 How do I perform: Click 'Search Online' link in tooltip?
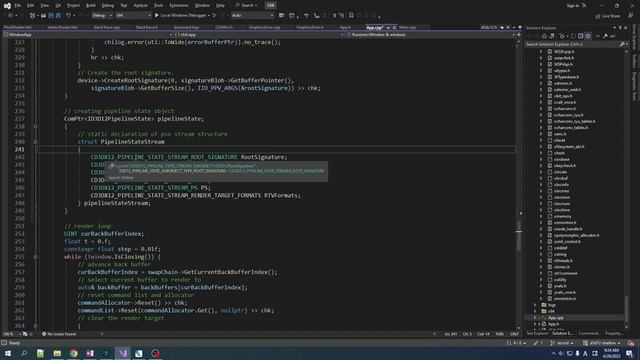[121, 178]
